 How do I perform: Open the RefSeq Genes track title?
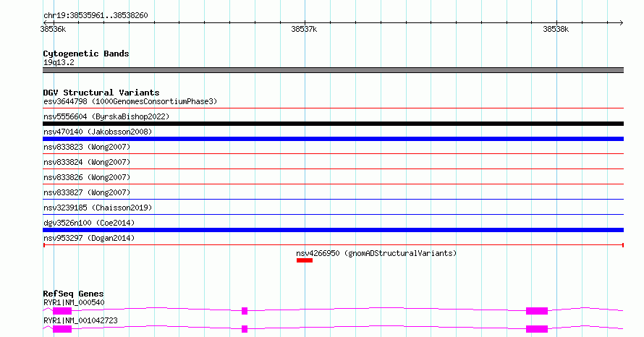[x=74, y=294]
